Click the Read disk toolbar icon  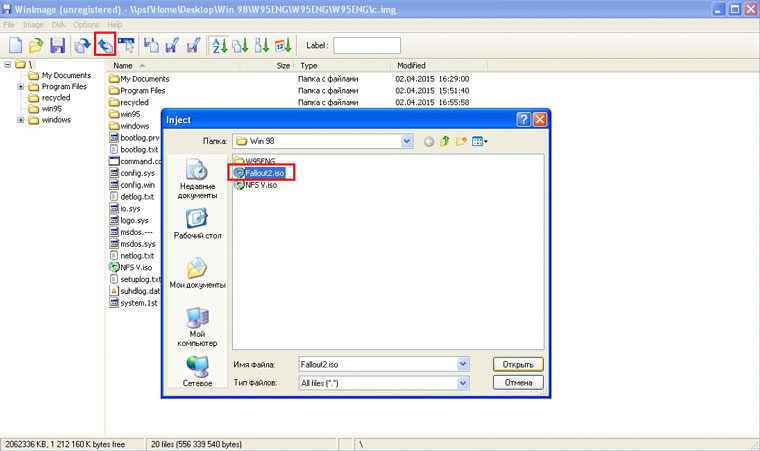[152, 46]
